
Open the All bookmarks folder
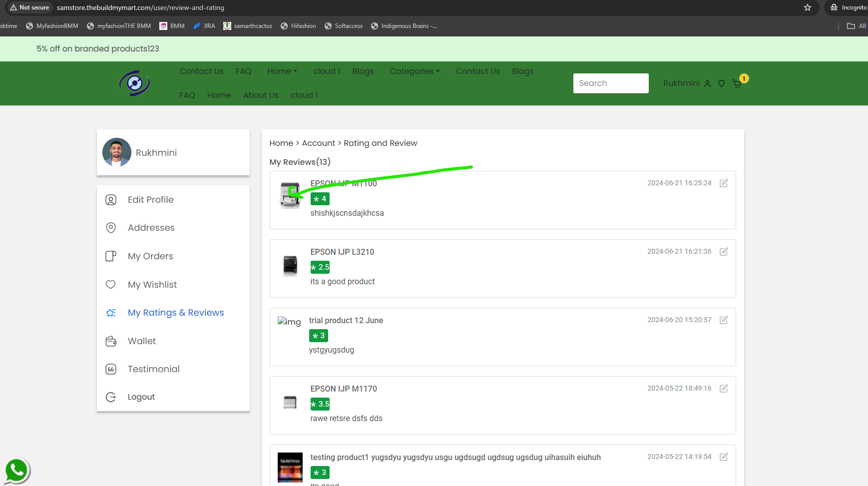point(857,26)
